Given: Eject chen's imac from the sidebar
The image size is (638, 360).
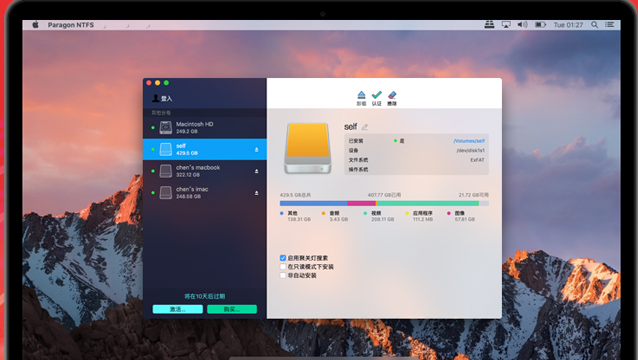Looking at the screenshot, I should (x=256, y=193).
